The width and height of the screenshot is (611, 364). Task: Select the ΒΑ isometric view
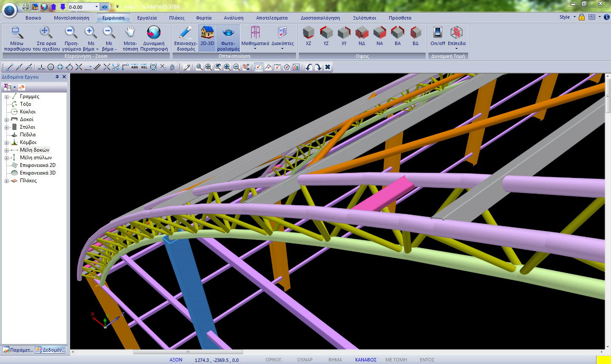tap(397, 36)
